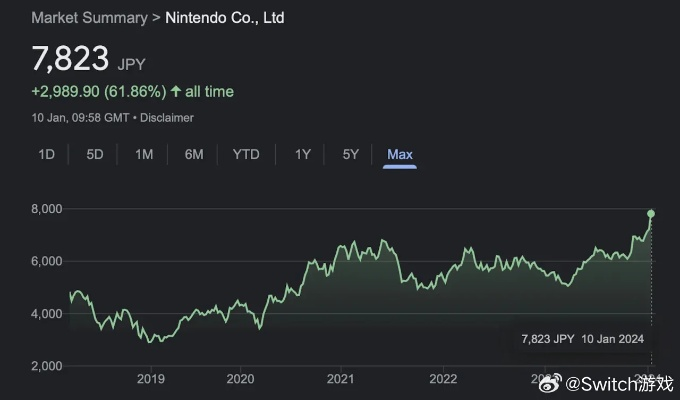The height and width of the screenshot is (400, 680).
Task: Switch to the 5D range tab
Action: [94, 154]
